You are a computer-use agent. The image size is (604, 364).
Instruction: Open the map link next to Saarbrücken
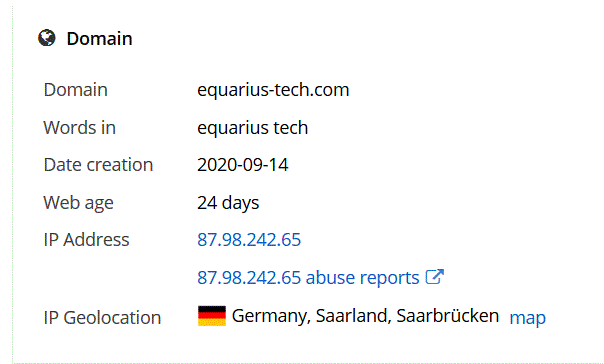pyautogui.click(x=527, y=318)
